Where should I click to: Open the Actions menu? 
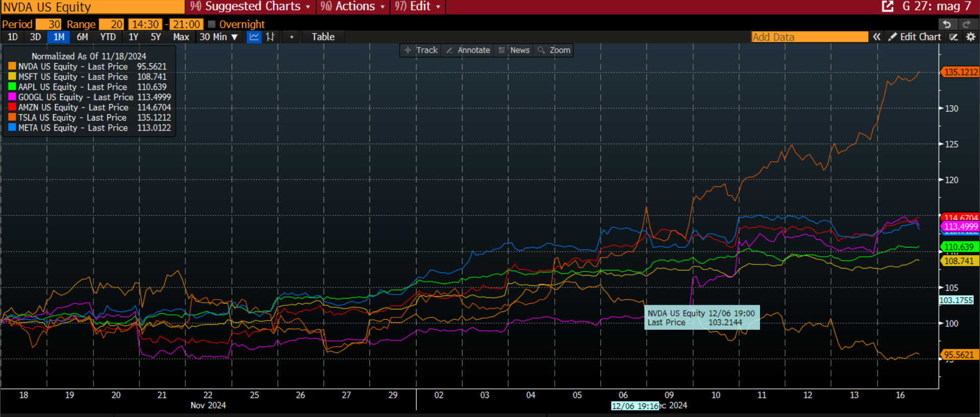355,7
